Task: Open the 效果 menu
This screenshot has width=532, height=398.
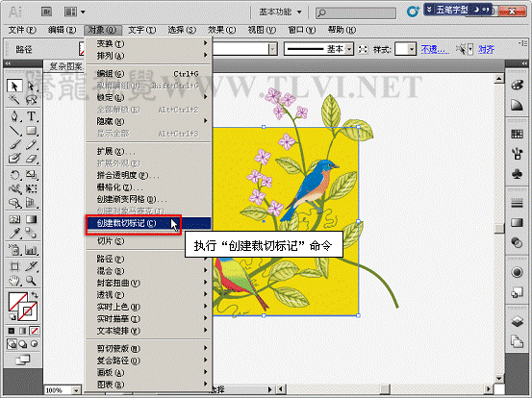Action: pos(222,30)
